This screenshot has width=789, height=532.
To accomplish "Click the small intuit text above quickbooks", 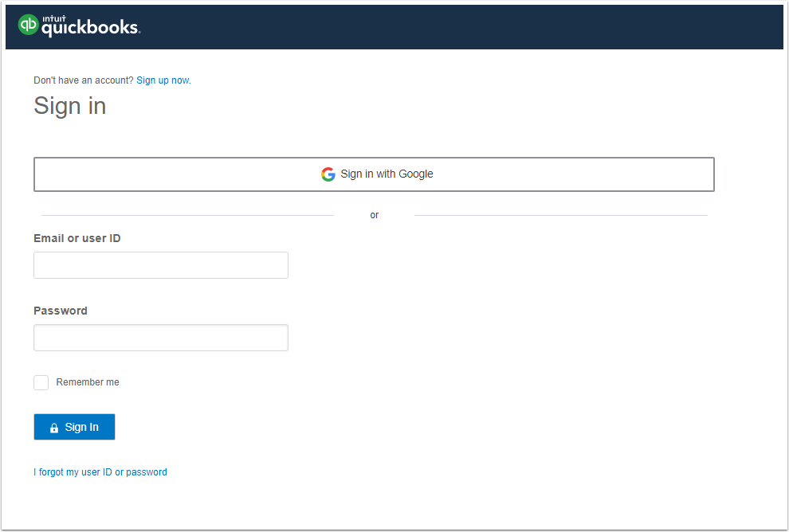I will 54,16.
